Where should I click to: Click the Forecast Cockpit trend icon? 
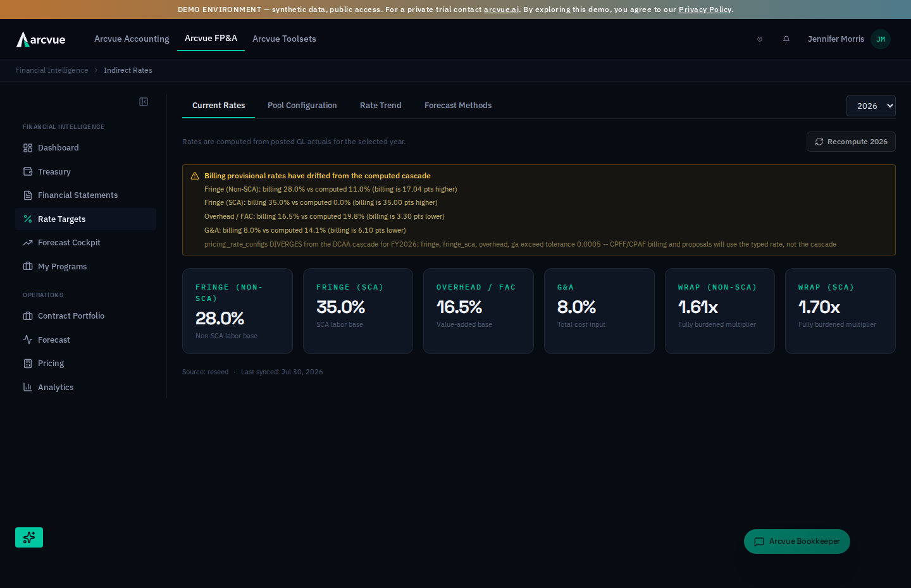pos(28,243)
